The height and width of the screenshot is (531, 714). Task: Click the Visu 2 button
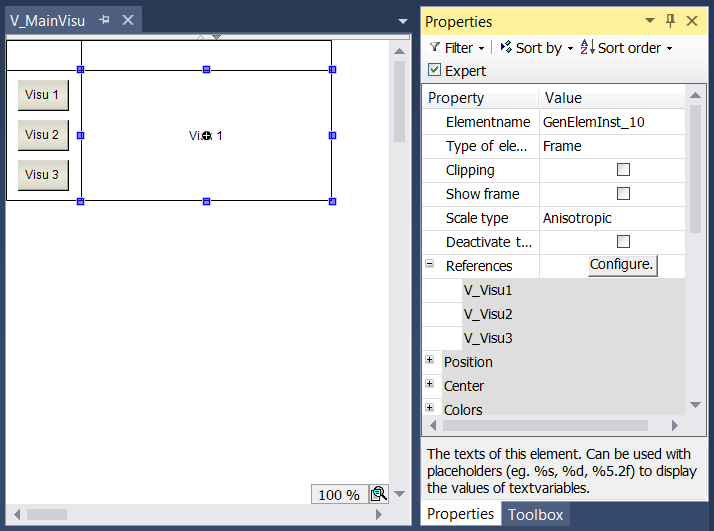click(43, 135)
